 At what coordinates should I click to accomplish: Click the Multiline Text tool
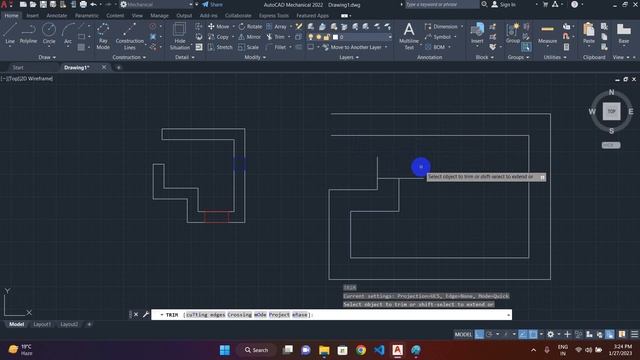tap(409, 36)
